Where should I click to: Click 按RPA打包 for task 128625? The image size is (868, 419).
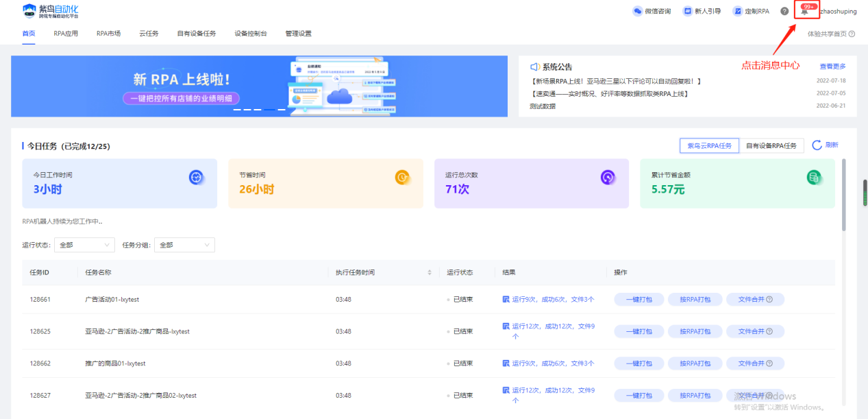click(x=695, y=331)
